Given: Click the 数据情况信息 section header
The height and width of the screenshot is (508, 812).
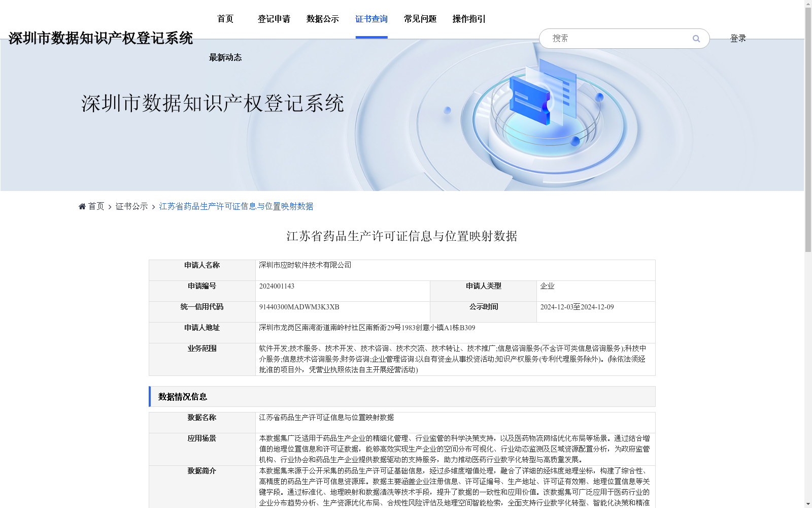Looking at the screenshot, I should pos(402,397).
